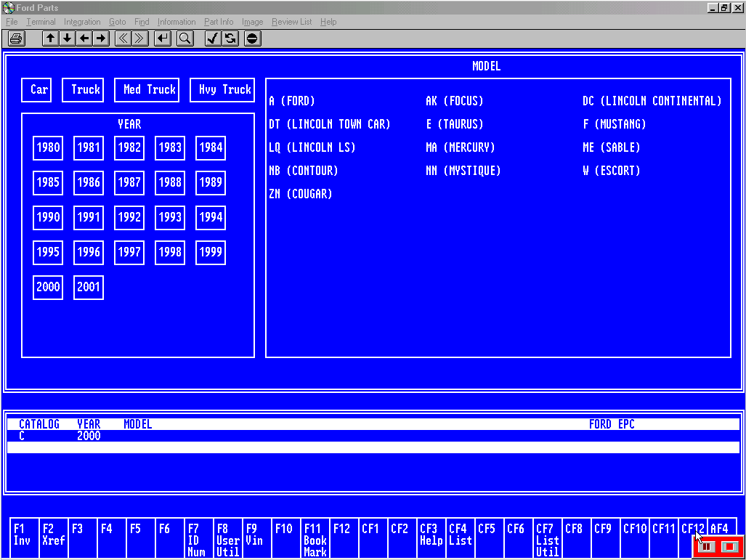Select the Med Truck catalog button
The image size is (746, 560).
tap(147, 90)
